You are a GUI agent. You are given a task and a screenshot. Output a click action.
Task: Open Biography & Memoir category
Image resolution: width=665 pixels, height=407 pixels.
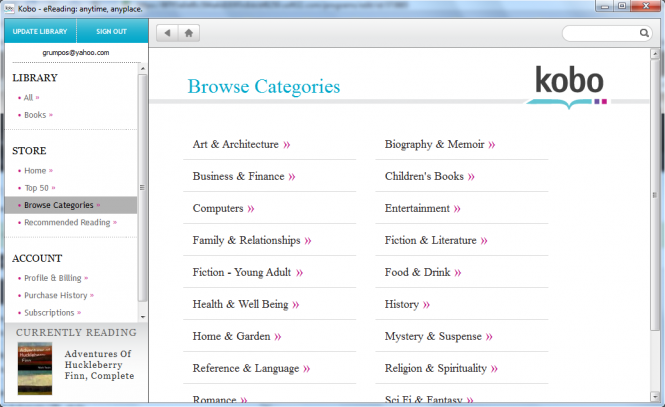click(440, 145)
